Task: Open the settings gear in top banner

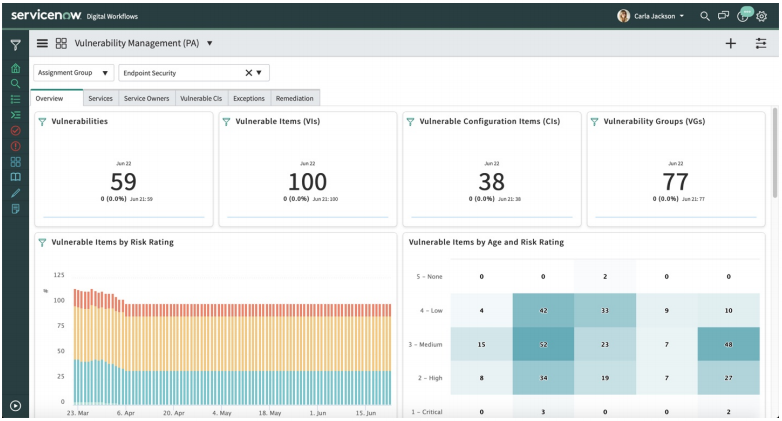Action: (x=761, y=16)
